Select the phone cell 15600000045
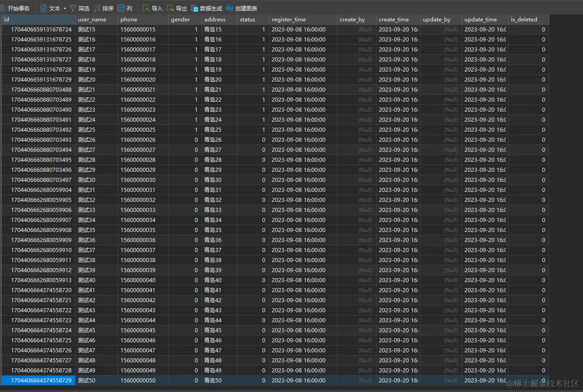The height and width of the screenshot is (392, 583). point(143,330)
